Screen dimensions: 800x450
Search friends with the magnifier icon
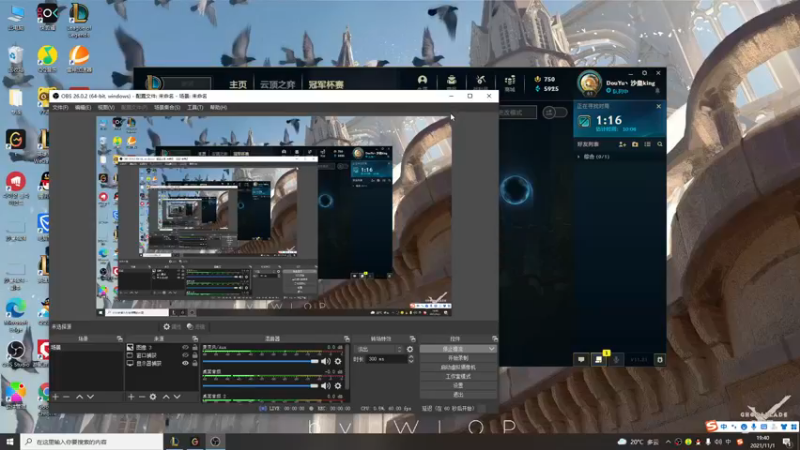660,144
